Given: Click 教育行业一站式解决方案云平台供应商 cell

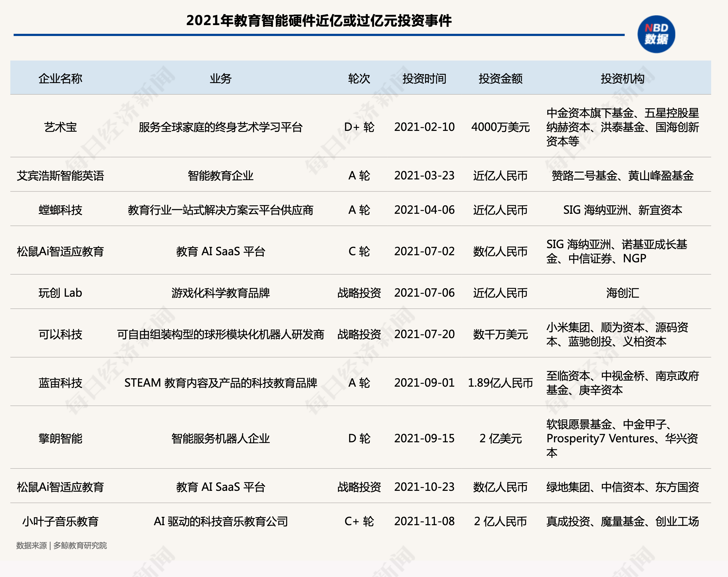Looking at the screenshot, I should tap(221, 210).
